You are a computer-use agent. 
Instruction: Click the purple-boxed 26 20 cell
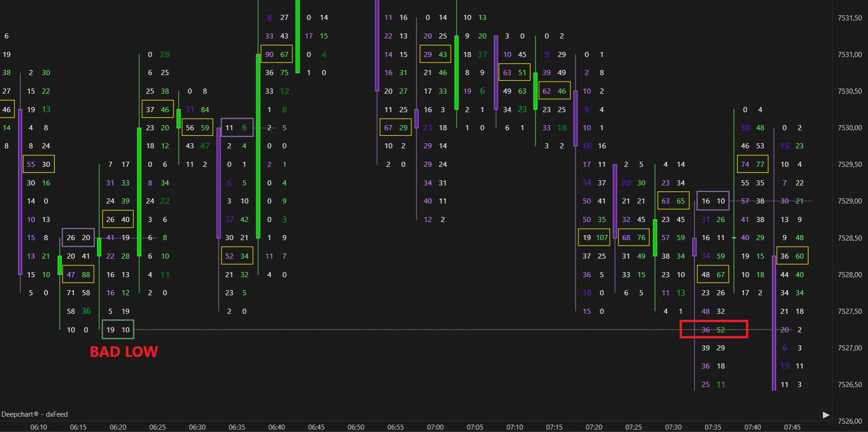pos(78,237)
